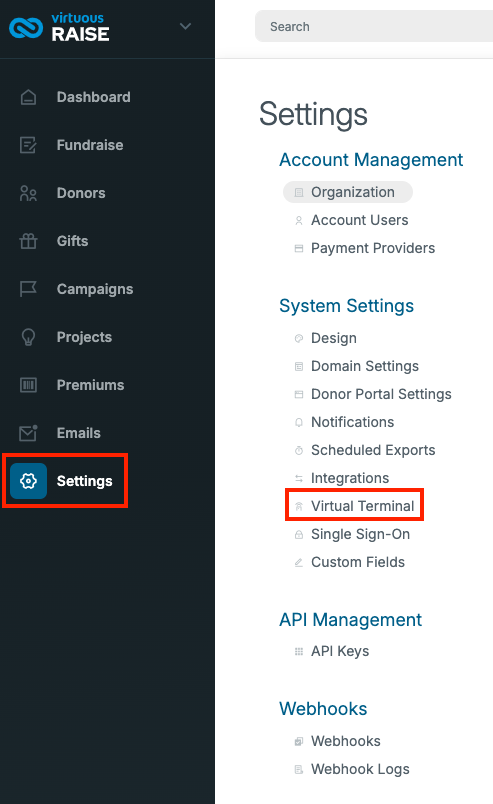Image resolution: width=493 pixels, height=804 pixels.
Task: Navigate to Gifts in sidebar
Action: pyautogui.click(x=72, y=241)
